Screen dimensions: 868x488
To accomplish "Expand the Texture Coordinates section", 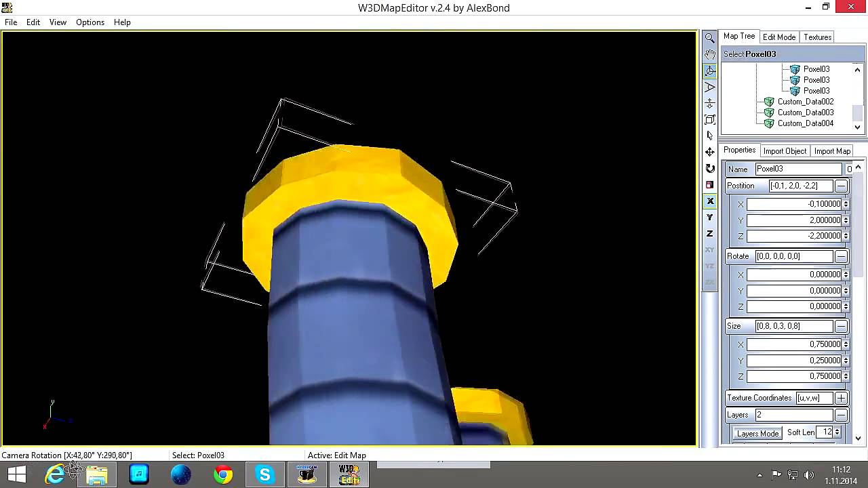I will [841, 398].
